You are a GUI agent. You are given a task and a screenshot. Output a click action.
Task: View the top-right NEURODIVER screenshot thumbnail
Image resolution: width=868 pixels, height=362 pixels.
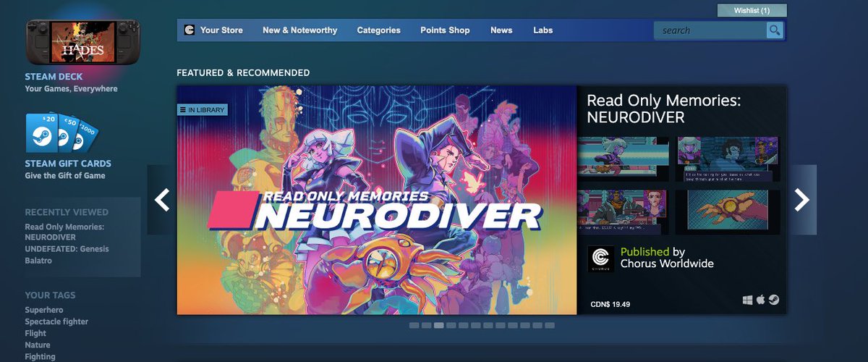(x=728, y=159)
